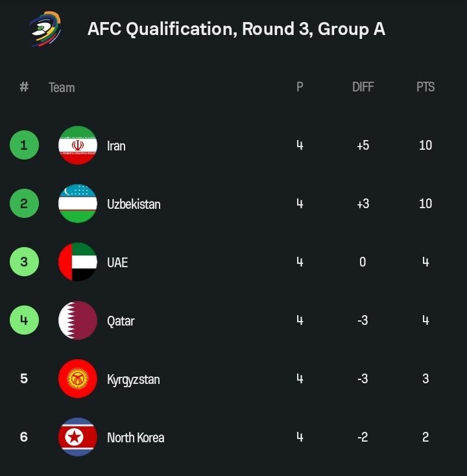Select the North Korea team name
Viewport: 467px width, 476px height.
click(x=136, y=438)
